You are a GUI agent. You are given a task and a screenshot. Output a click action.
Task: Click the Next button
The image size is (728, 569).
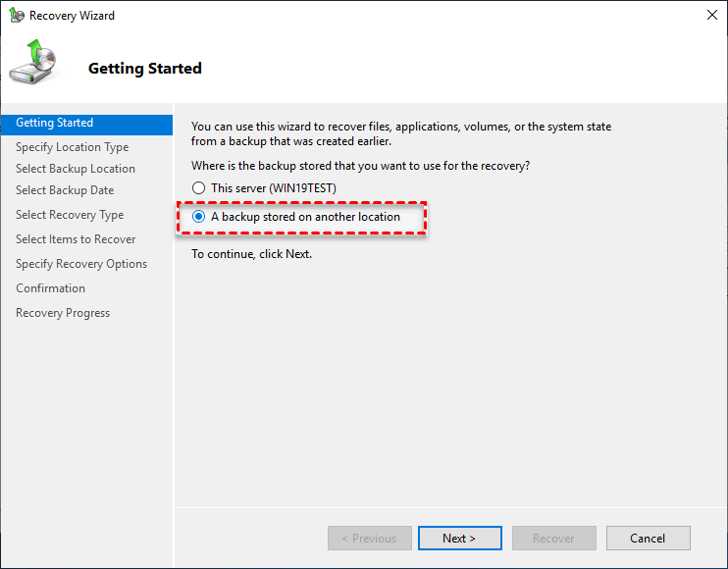coord(459,539)
